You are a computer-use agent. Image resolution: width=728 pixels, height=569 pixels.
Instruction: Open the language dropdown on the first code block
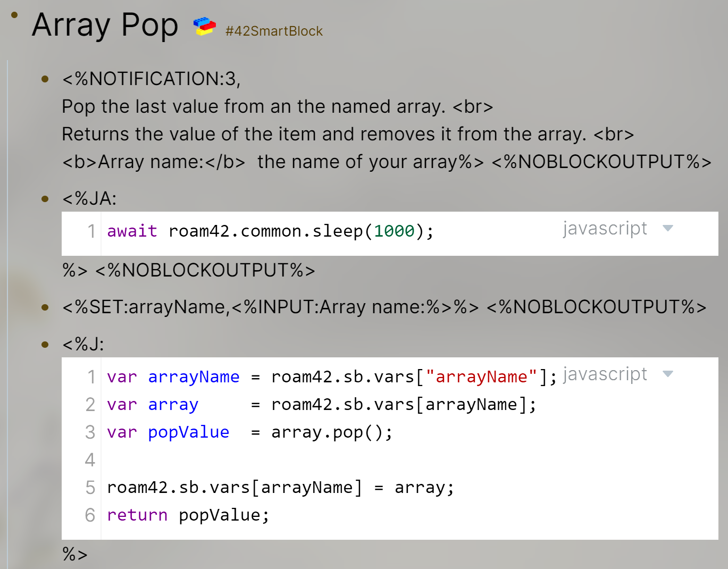tap(668, 229)
